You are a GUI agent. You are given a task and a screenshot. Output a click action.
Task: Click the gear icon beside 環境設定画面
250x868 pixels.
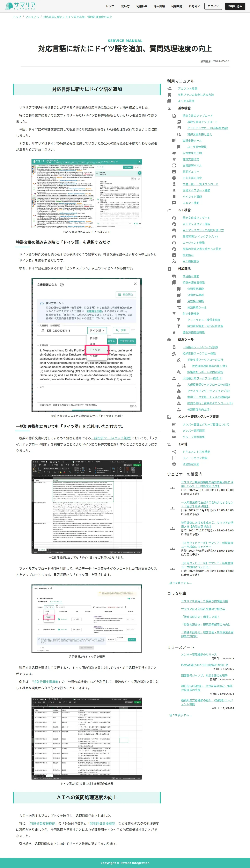pos(174,464)
